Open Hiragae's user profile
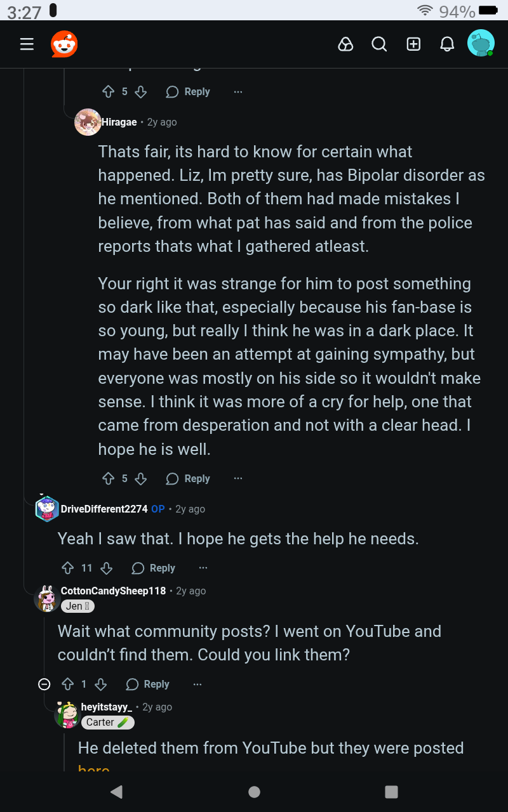Screen dimensions: 508x812 119,122
